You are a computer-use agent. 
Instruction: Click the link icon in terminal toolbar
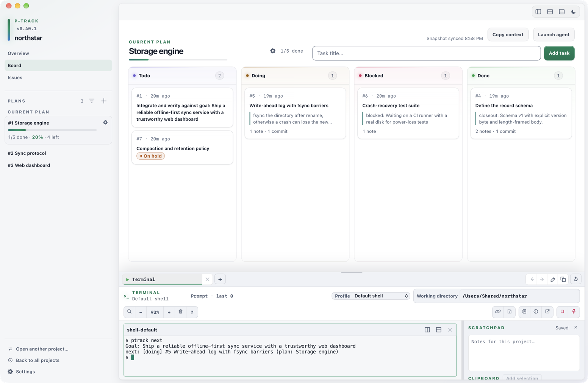click(498, 312)
